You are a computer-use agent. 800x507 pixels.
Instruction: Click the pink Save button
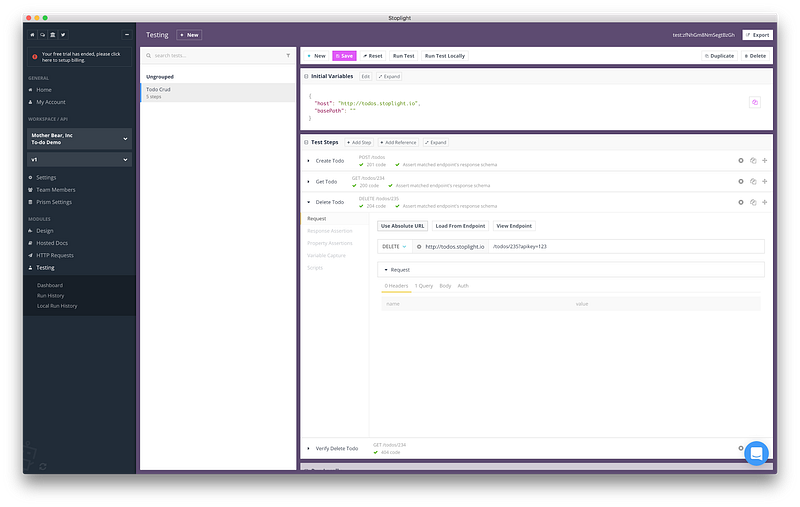(x=344, y=56)
